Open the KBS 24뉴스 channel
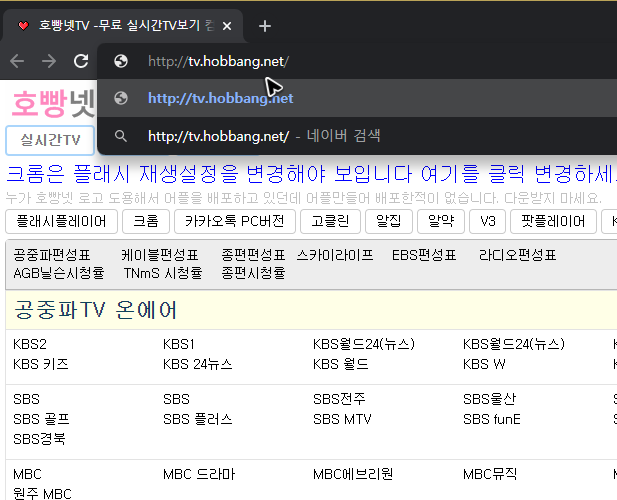 coord(198,364)
